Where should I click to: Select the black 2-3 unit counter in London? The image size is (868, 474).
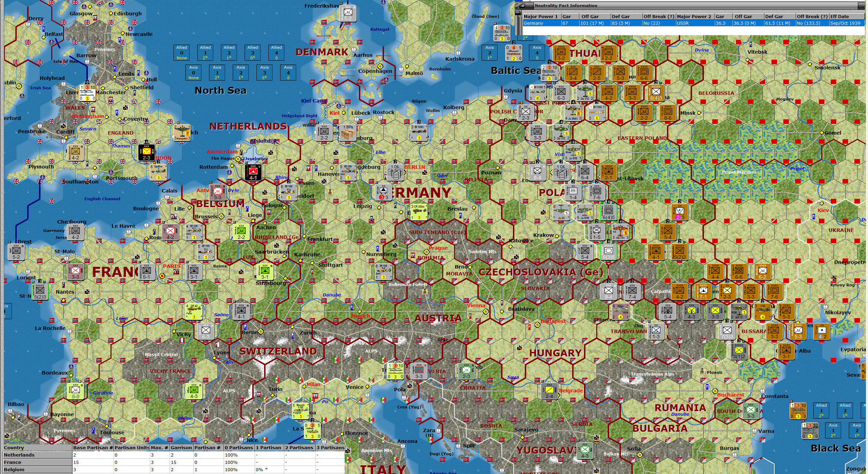pyautogui.click(x=147, y=152)
